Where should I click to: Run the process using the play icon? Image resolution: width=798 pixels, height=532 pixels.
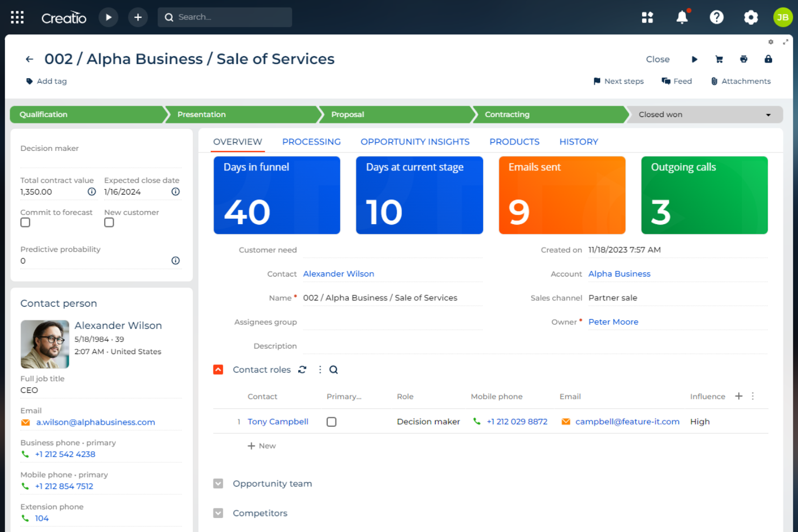click(x=694, y=59)
